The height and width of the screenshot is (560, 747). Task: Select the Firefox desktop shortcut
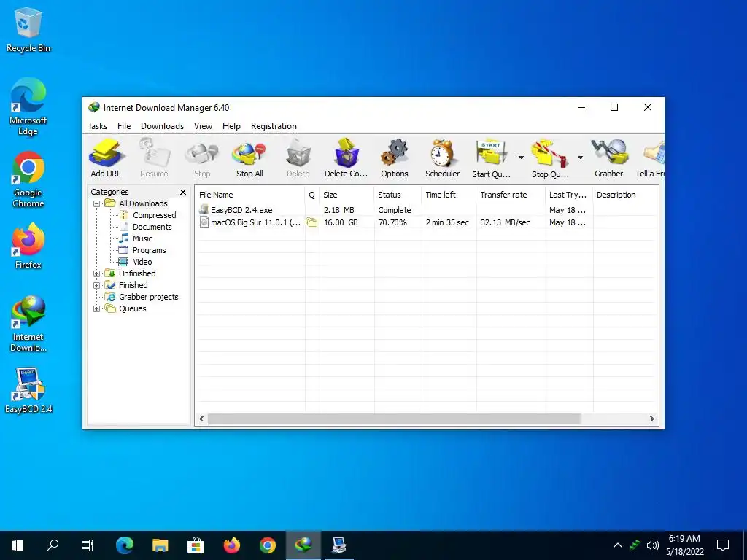coord(28,246)
